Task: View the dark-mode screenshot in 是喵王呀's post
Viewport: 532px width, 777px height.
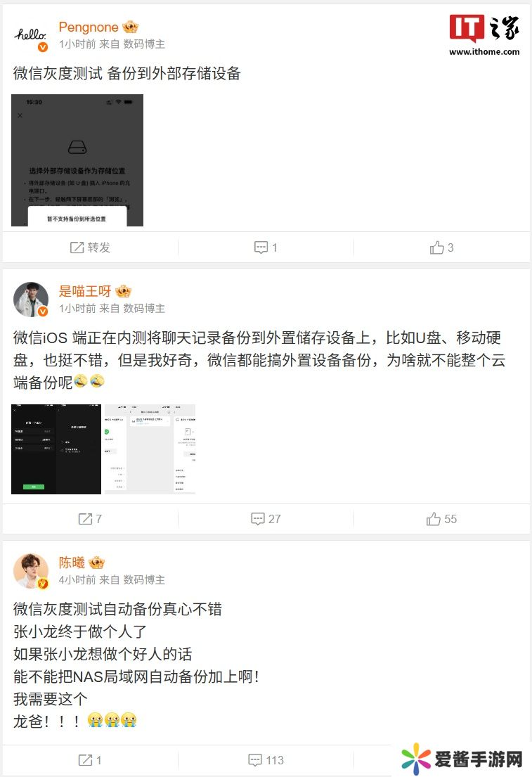Action: click(56, 449)
